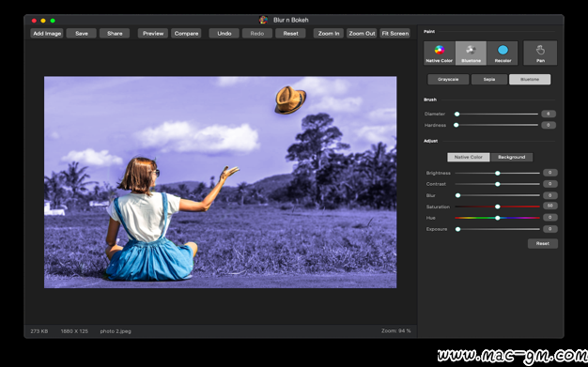Click the Blur n Bokeh app icon in title bar
The width and height of the screenshot is (588, 367).
263,20
